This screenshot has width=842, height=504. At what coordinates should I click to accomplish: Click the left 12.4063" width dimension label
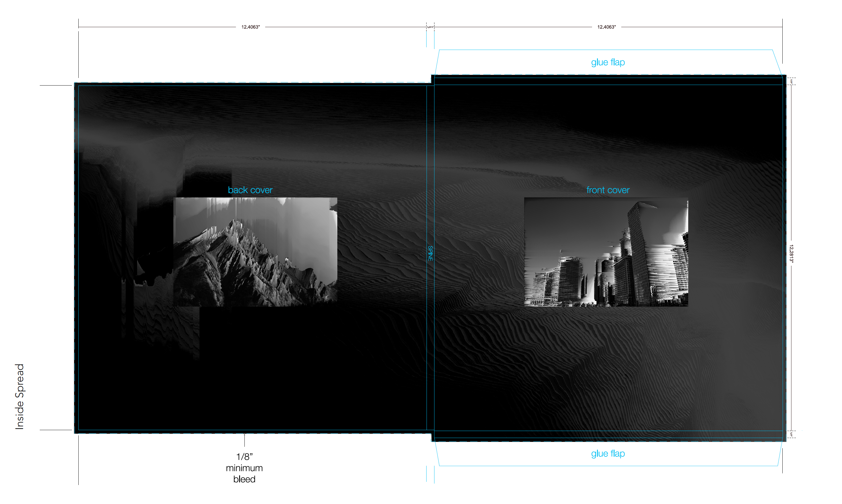tap(250, 27)
